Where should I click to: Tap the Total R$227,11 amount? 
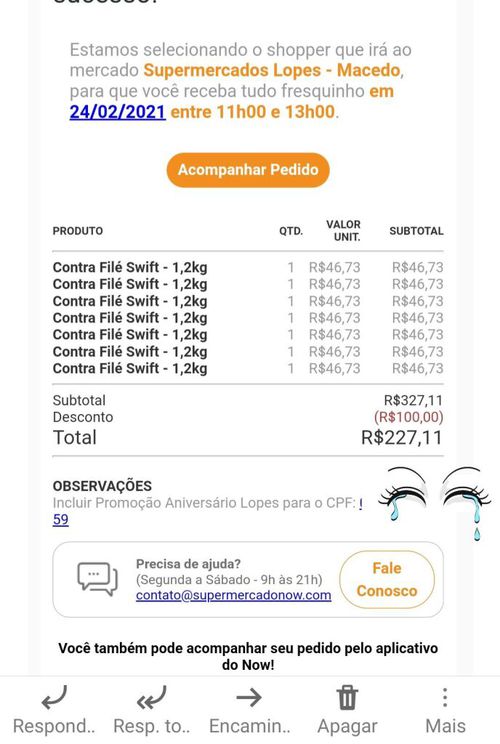click(401, 437)
